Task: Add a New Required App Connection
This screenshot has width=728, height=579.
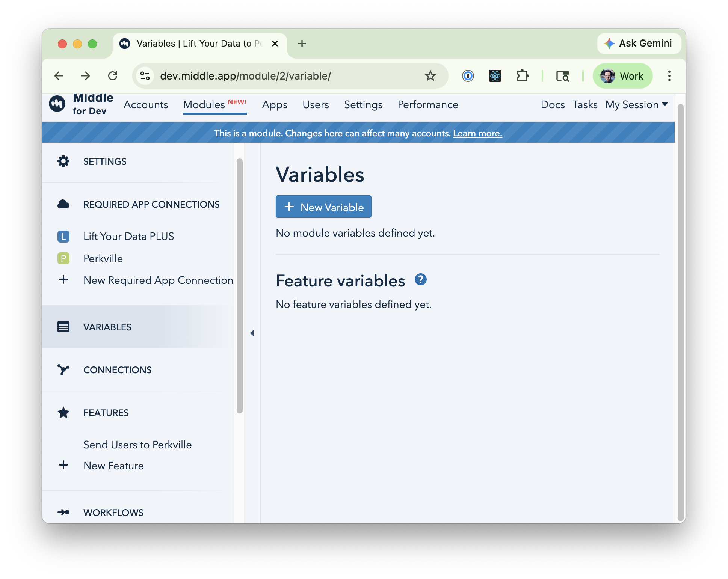Action: [158, 280]
